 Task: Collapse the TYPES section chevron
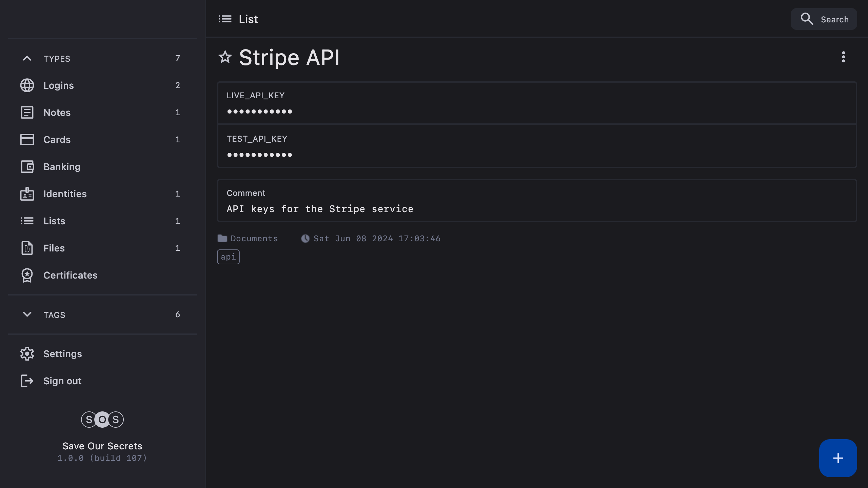pyautogui.click(x=27, y=59)
